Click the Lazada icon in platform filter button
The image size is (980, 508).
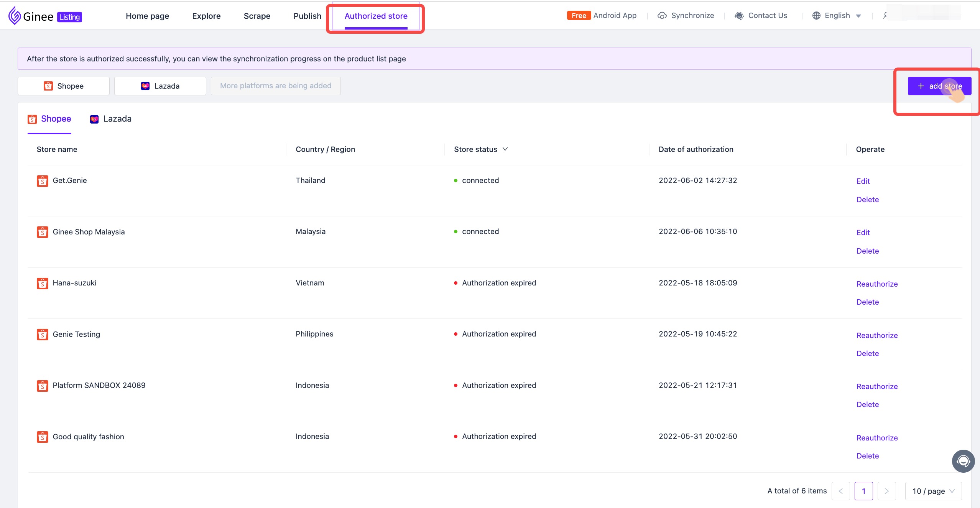(x=145, y=86)
